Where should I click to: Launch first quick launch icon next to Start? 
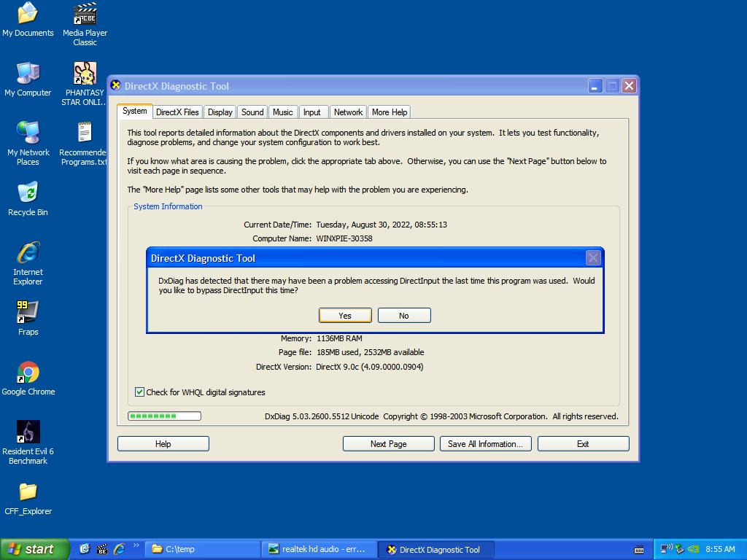click(x=85, y=549)
